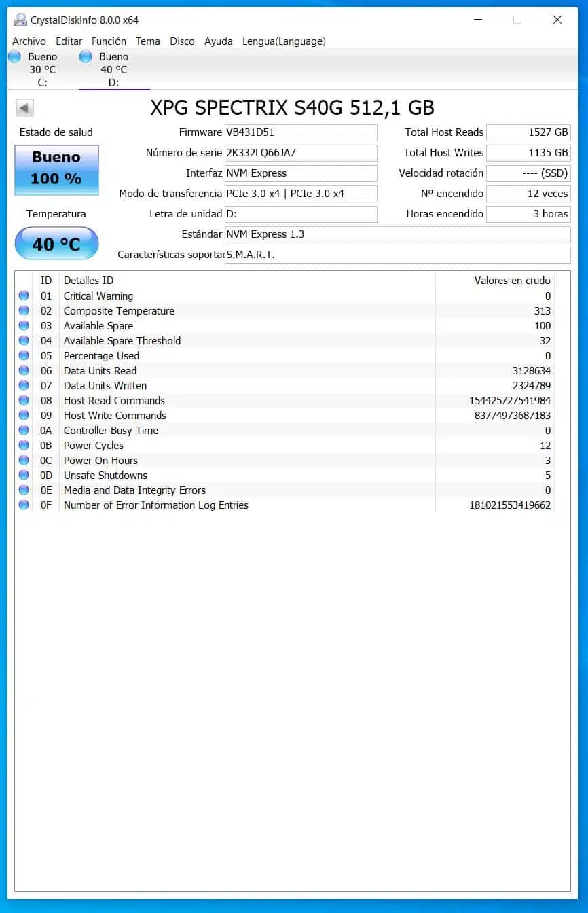The image size is (588, 913).
Task: Click the Letra de unidad field D:
Action: [x=301, y=214]
